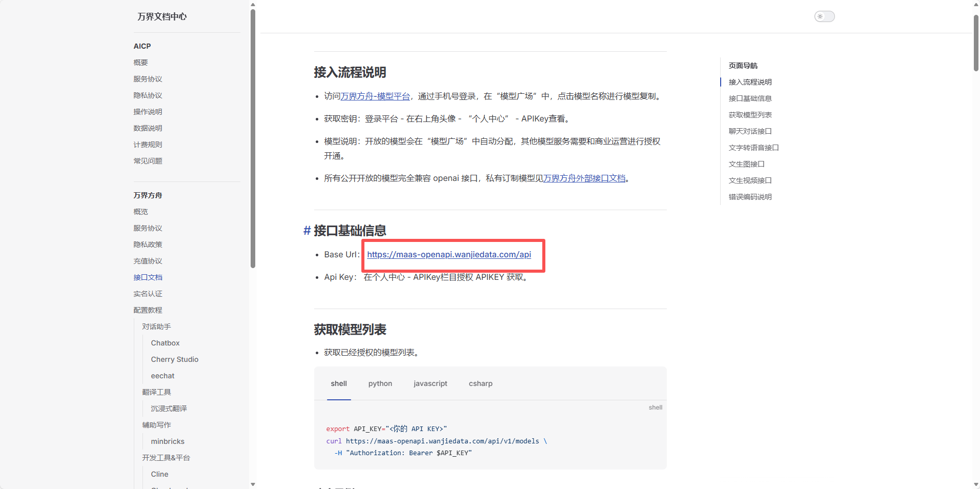This screenshot has height=489, width=980.
Task: Open 沉浸式翻译 under 翻译工具
Action: pos(169,409)
